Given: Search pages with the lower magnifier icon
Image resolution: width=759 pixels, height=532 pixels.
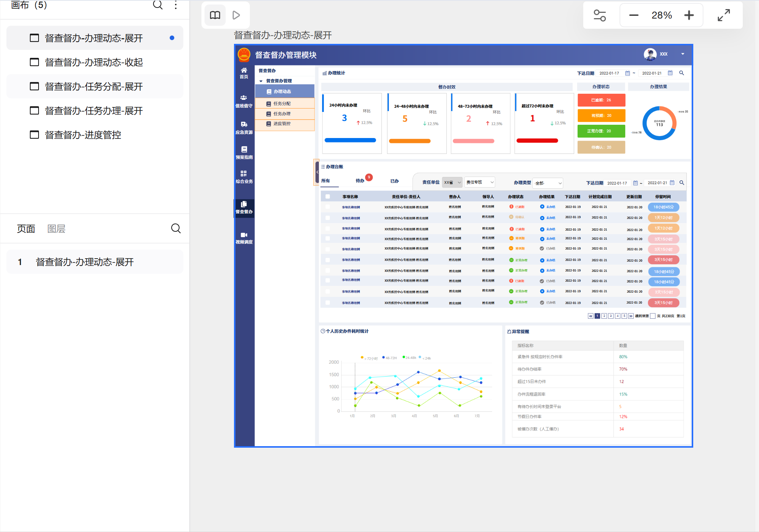Looking at the screenshot, I should tap(176, 228).
